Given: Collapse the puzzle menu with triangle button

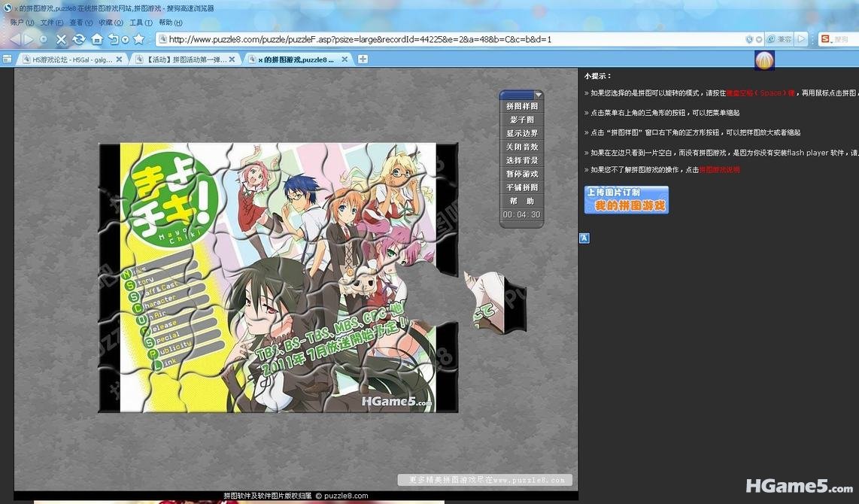Looking at the screenshot, I should 538,94.
